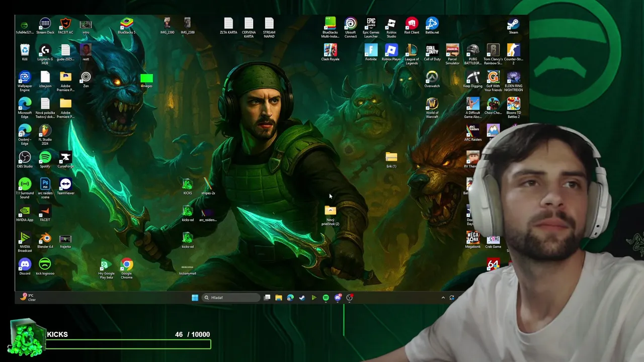Select the Discord desktop icon
644x362 pixels.
click(25, 267)
